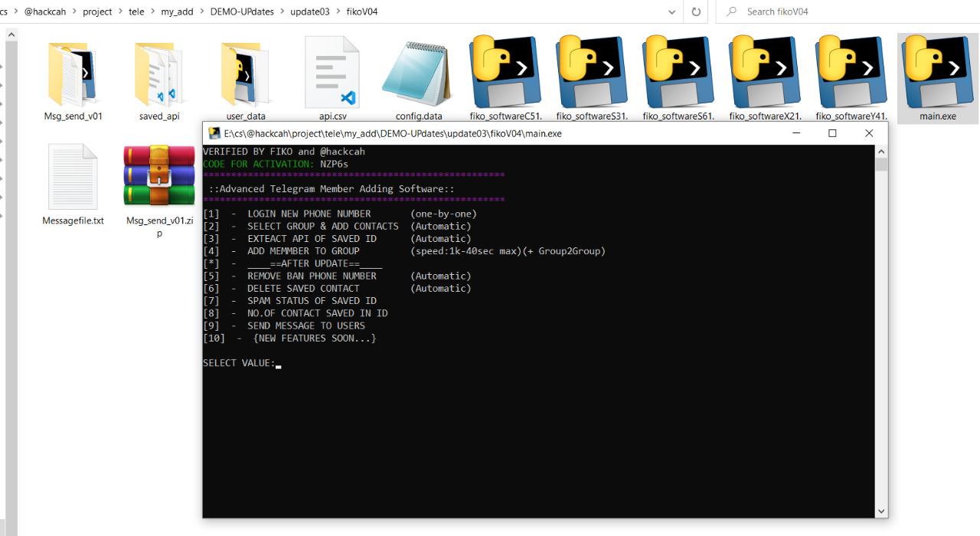Expand the chevron after update03 in breadcrumb
Image resolution: width=980 pixels, height=536 pixels.
click(x=338, y=11)
